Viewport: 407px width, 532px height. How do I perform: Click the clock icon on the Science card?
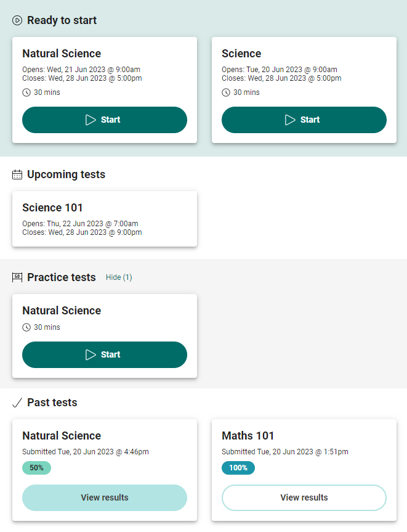point(225,92)
